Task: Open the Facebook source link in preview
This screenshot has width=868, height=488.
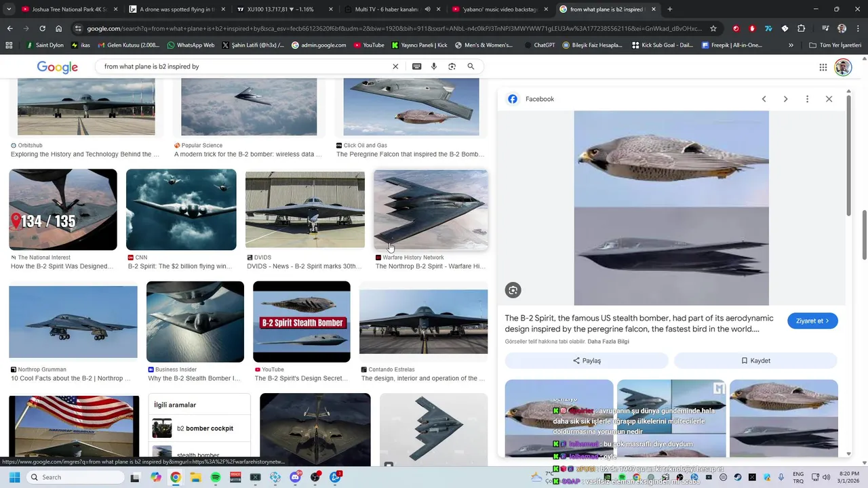Action: pos(531,99)
